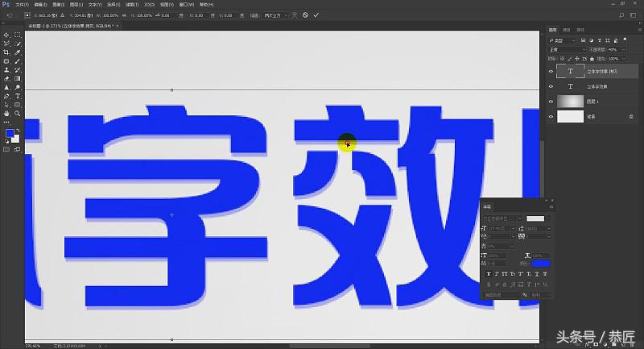The width and height of the screenshot is (644, 349).
Task: Select the top text copy layer thumbnail
Action: (x=570, y=71)
